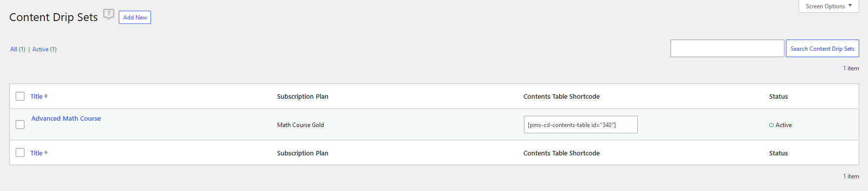Check the Advanced Math Course row checkbox
The image size is (868, 191).
pos(20,125)
